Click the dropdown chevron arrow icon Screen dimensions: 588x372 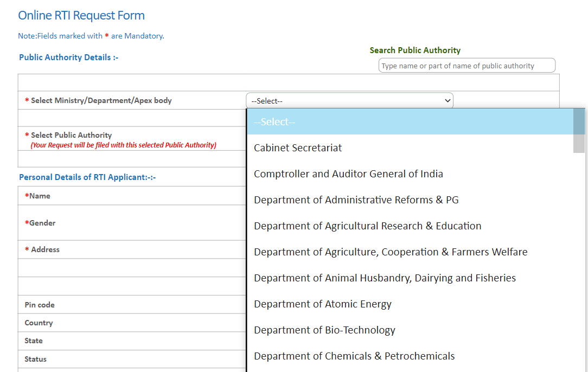point(448,101)
